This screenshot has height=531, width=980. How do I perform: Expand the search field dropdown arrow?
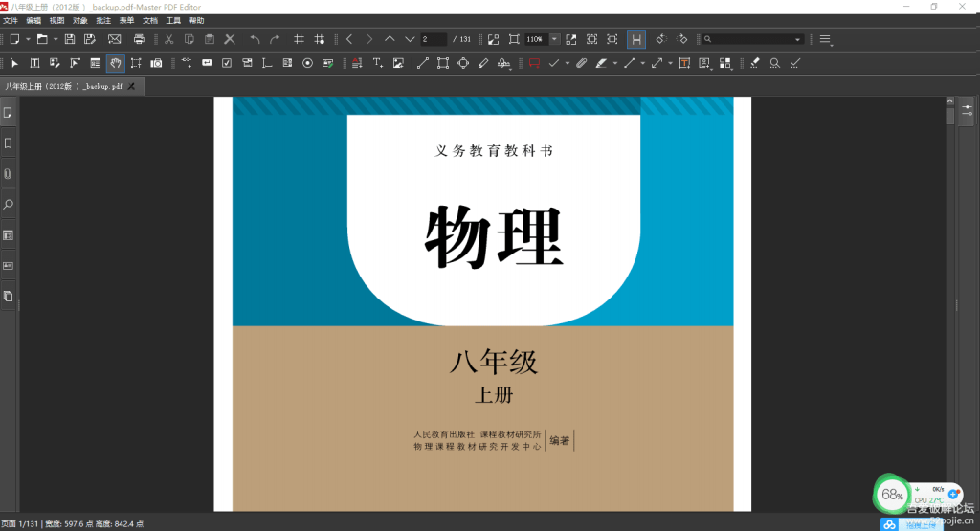click(797, 39)
